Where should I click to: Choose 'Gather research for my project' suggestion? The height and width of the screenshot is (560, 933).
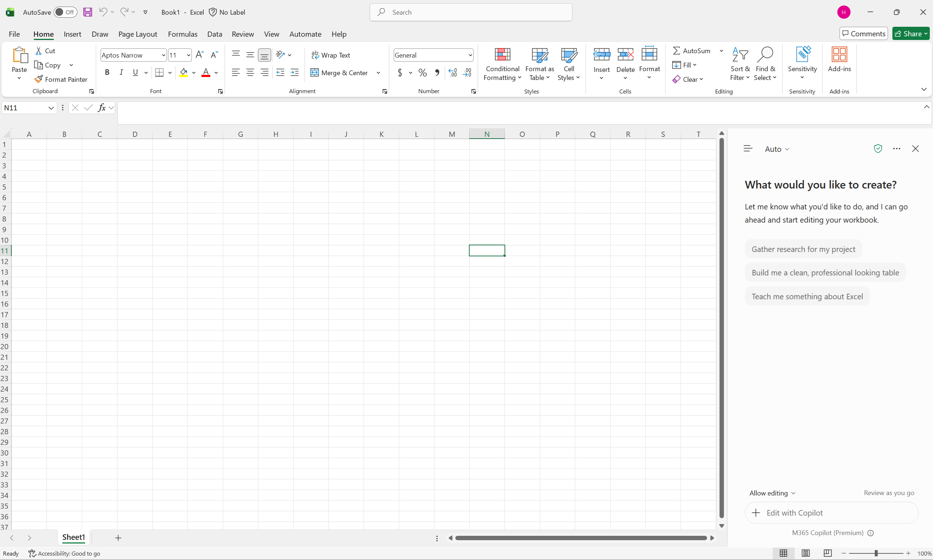(x=803, y=249)
